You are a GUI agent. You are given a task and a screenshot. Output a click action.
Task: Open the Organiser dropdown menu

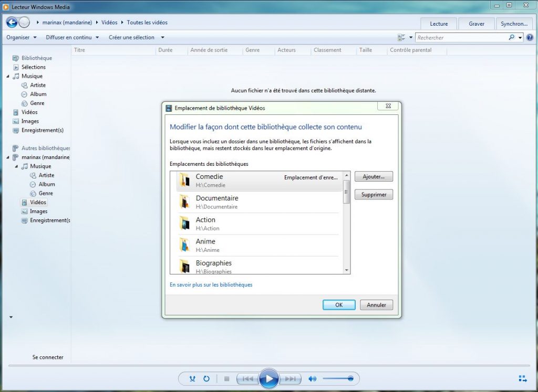(21, 37)
